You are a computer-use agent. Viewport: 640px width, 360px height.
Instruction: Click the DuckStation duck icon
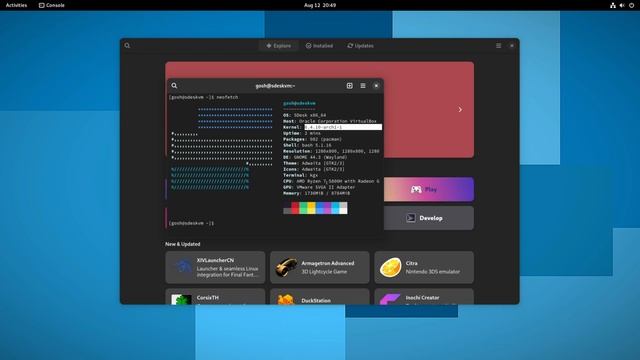click(286, 300)
